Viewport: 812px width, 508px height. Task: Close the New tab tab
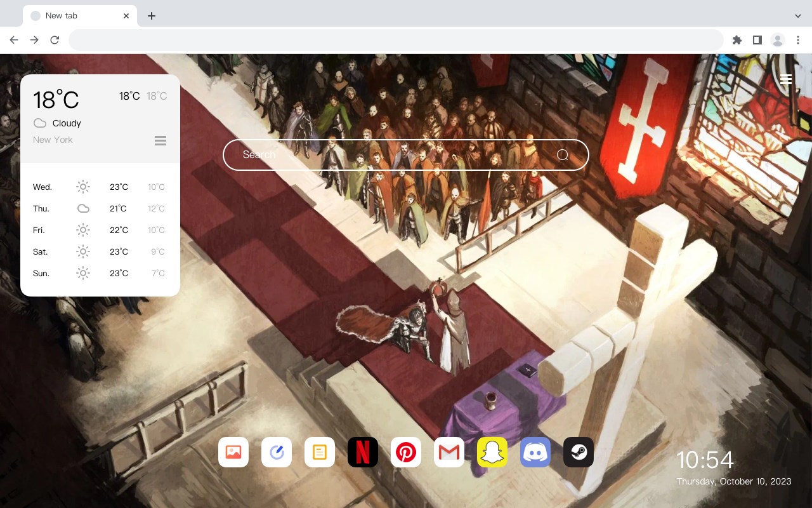point(127,16)
